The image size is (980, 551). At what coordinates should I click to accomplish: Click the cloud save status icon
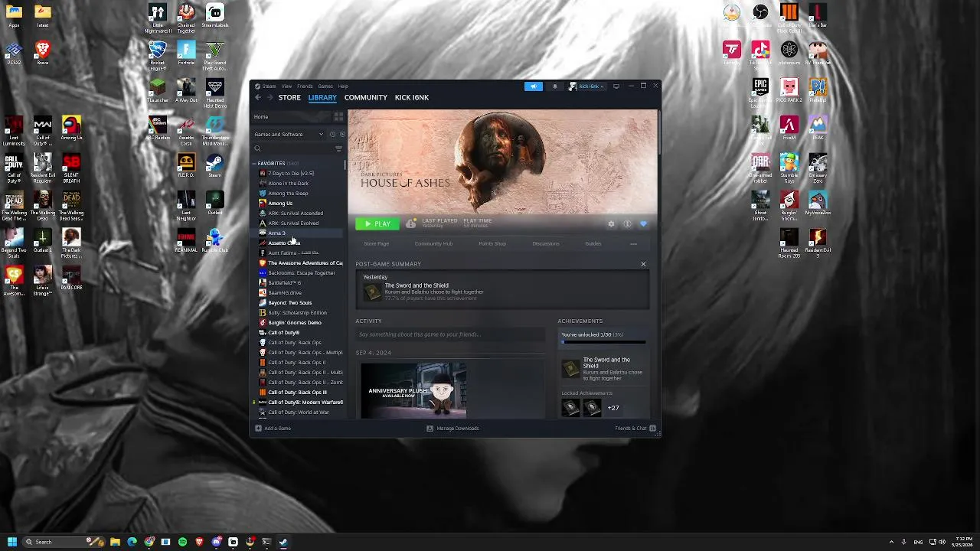tap(411, 223)
